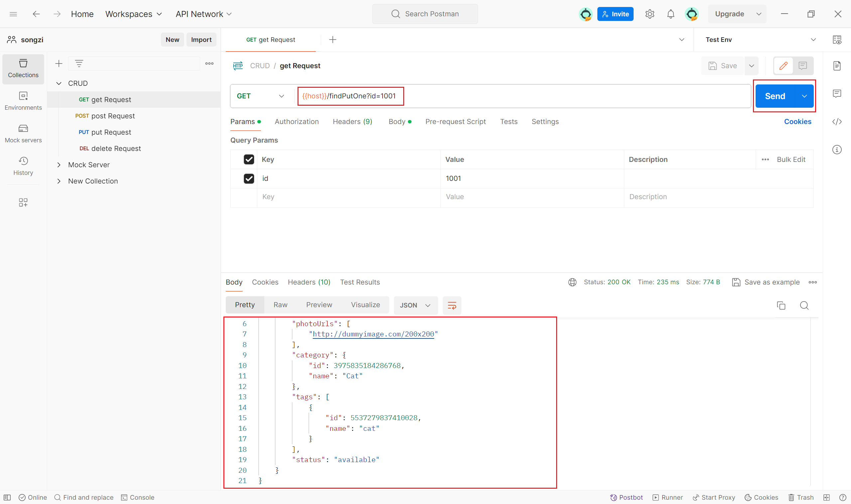This screenshot has width=851, height=504.
Task: Open the hamburger menu icon
Action: pyautogui.click(x=13, y=14)
